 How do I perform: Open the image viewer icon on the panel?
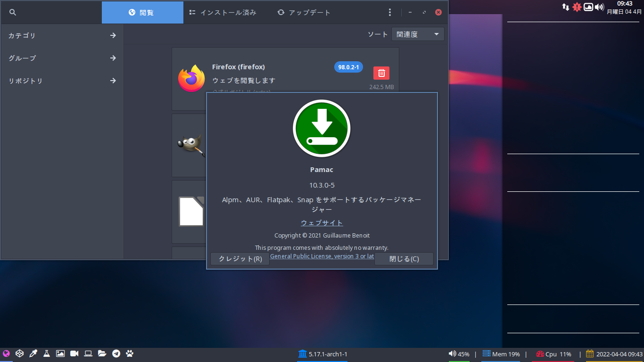pos(60,353)
